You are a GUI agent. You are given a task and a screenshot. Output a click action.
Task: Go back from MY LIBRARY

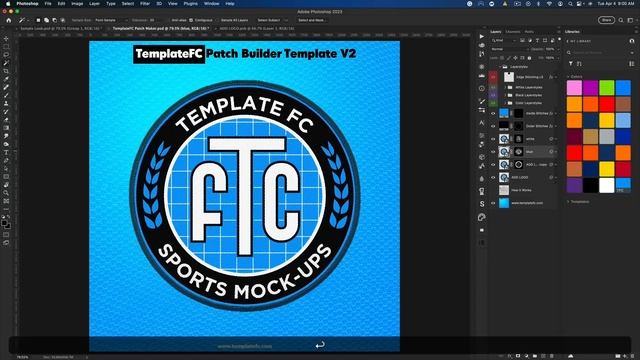567,41
